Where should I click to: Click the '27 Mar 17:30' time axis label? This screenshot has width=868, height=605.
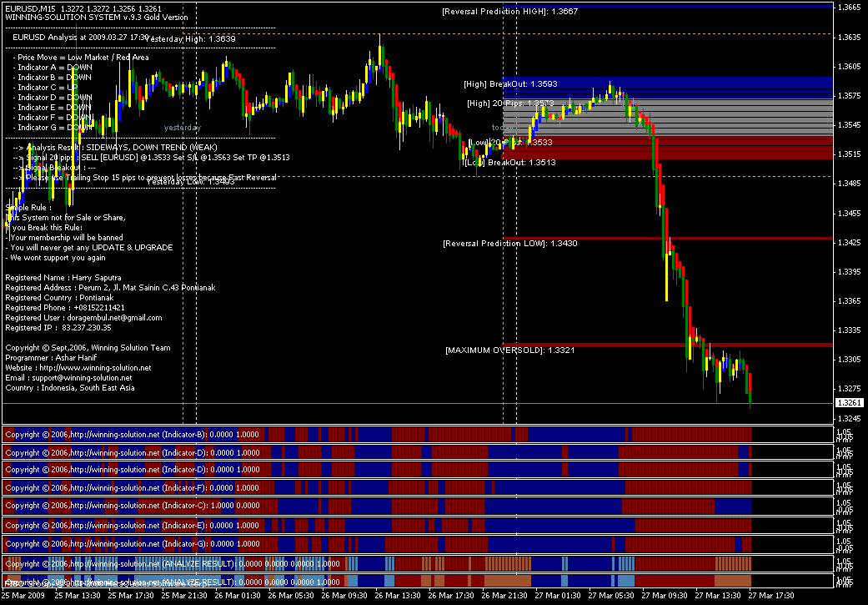tap(771, 596)
